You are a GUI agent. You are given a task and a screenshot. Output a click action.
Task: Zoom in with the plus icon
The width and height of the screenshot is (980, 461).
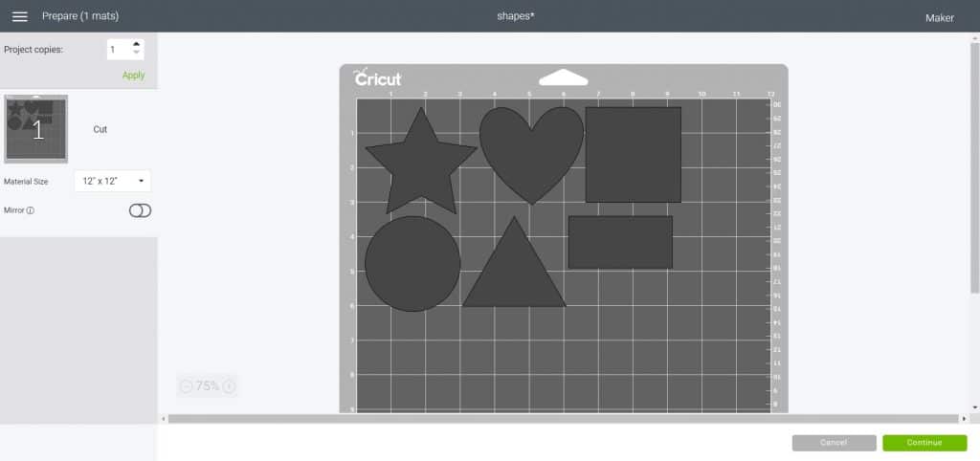229,386
